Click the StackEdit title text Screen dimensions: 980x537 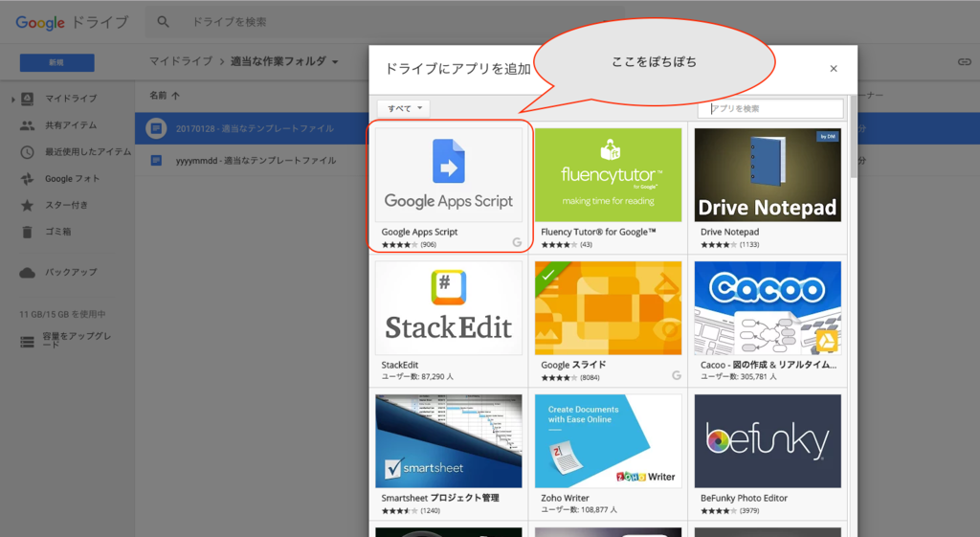pos(400,365)
